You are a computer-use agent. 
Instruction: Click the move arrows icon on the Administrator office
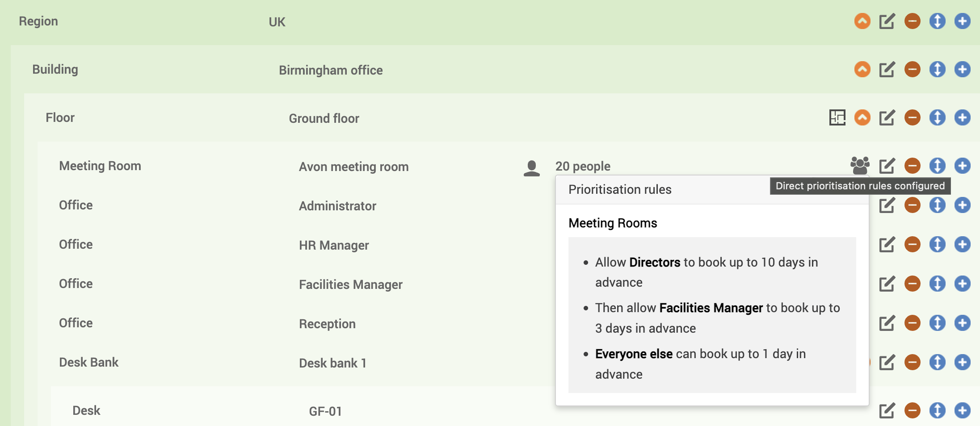(938, 205)
